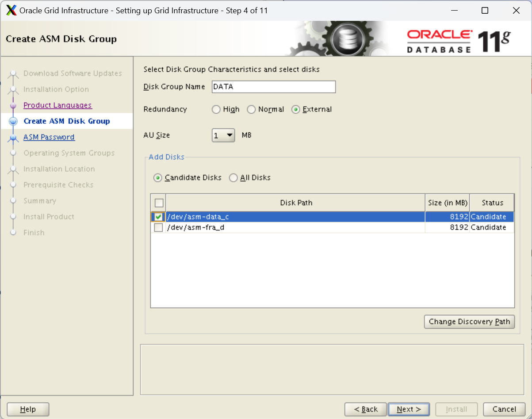Choose All Disks radio option

click(x=233, y=178)
